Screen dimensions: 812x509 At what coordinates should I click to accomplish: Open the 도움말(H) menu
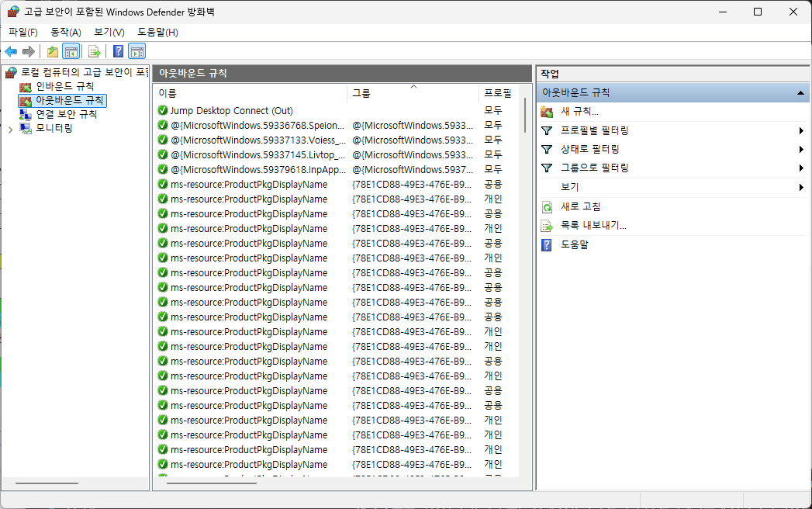tap(157, 32)
